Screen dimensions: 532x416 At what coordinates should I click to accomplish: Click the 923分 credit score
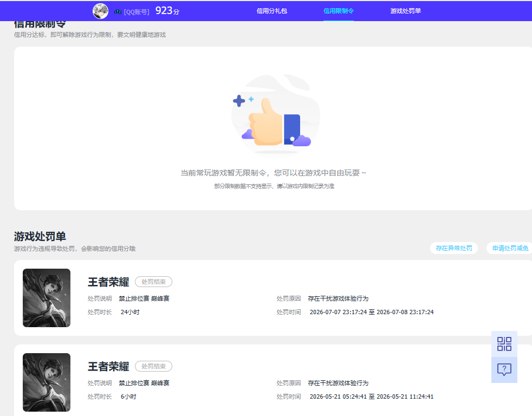pyautogui.click(x=167, y=11)
